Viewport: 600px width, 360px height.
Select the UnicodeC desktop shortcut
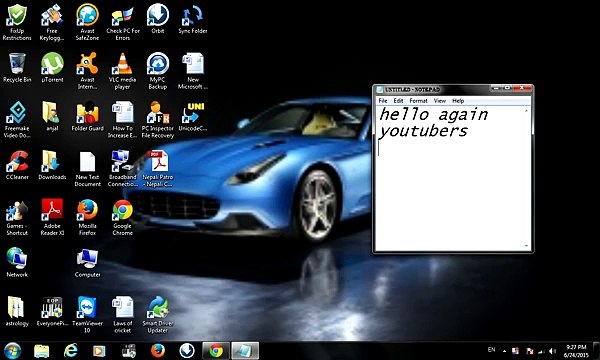click(x=193, y=117)
